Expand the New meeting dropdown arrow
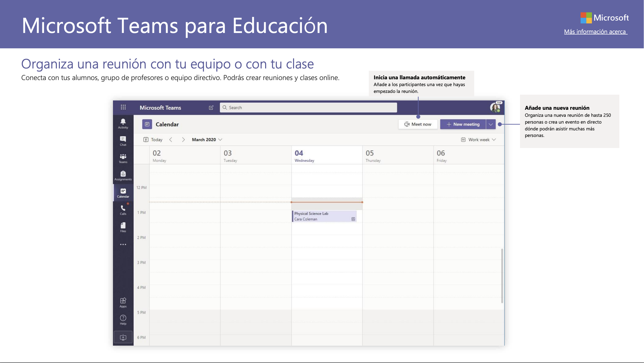This screenshot has height=363, width=644. point(491,124)
